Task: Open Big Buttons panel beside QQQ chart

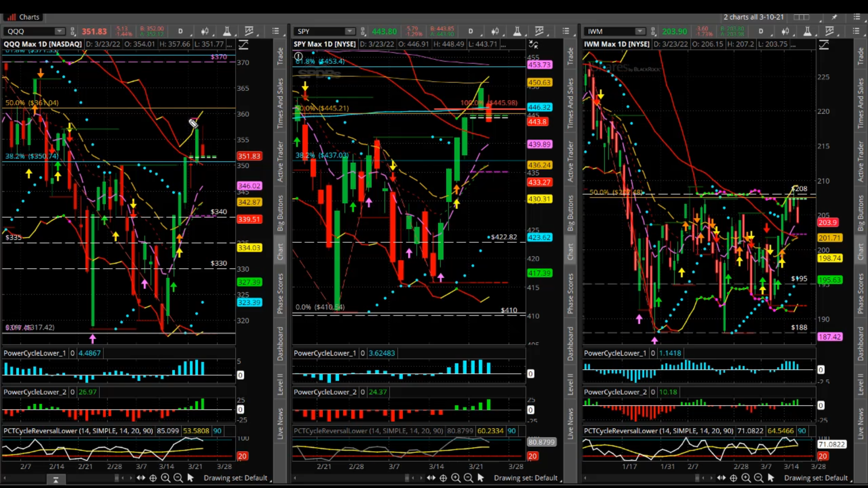Action: pyautogui.click(x=280, y=213)
